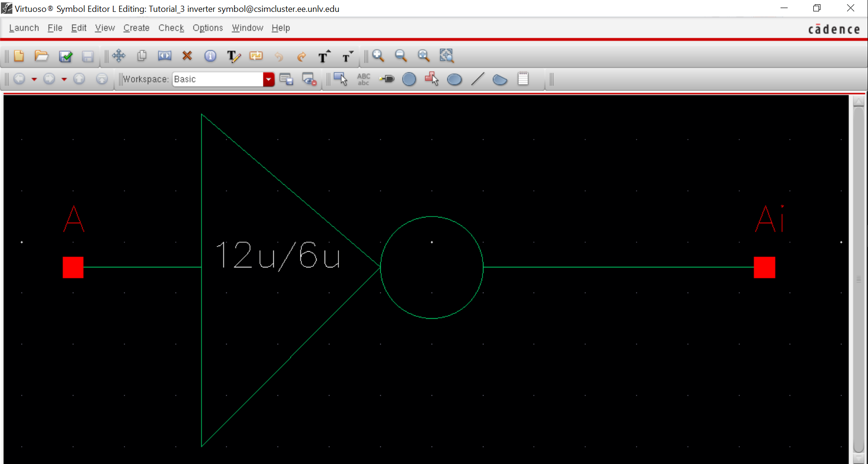Open the Check menu

171,28
